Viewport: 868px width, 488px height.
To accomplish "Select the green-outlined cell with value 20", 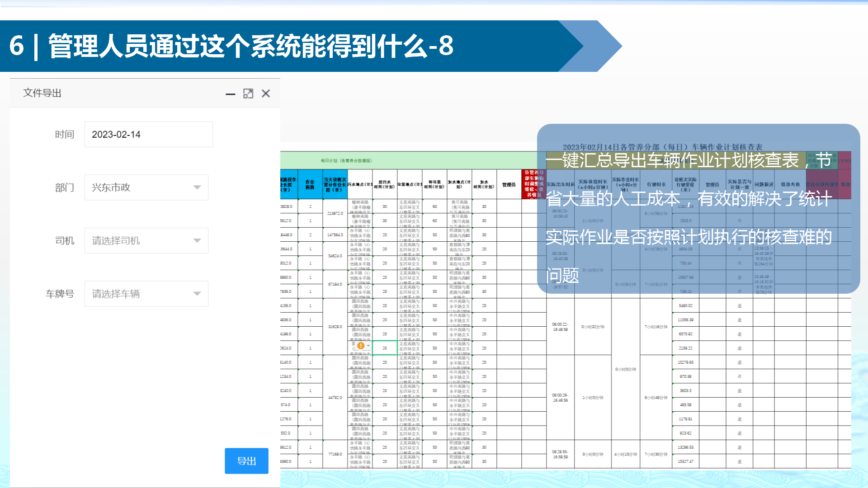I will click(x=385, y=348).
